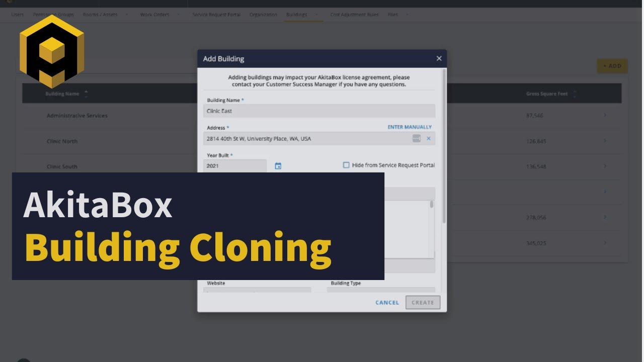Expand the Files tab dropdown arrow
This screenshot has height=362, width=644.
pyautogui.click(x=407, y=15)
